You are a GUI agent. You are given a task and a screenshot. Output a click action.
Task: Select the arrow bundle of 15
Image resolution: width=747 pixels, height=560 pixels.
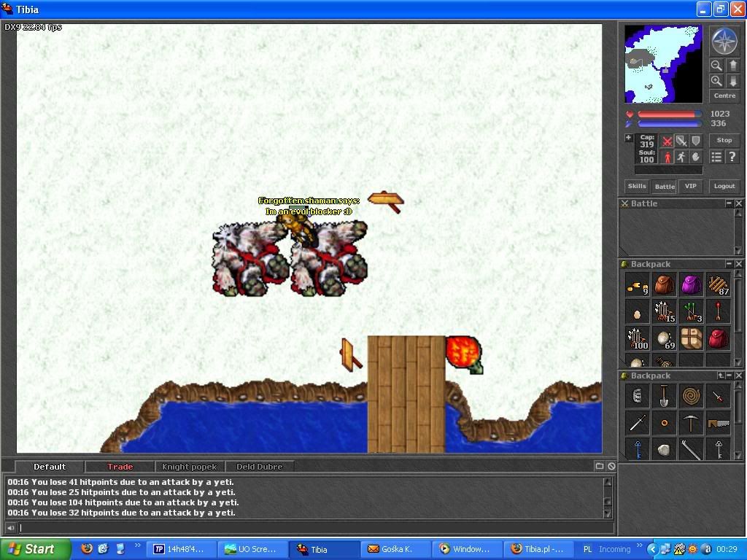(x=664, y=313)
